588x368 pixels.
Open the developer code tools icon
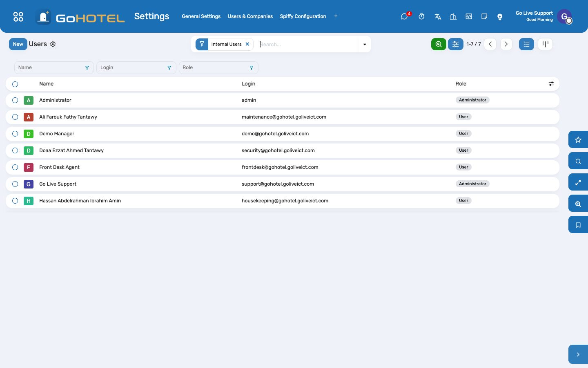click(x=469, y=16)
